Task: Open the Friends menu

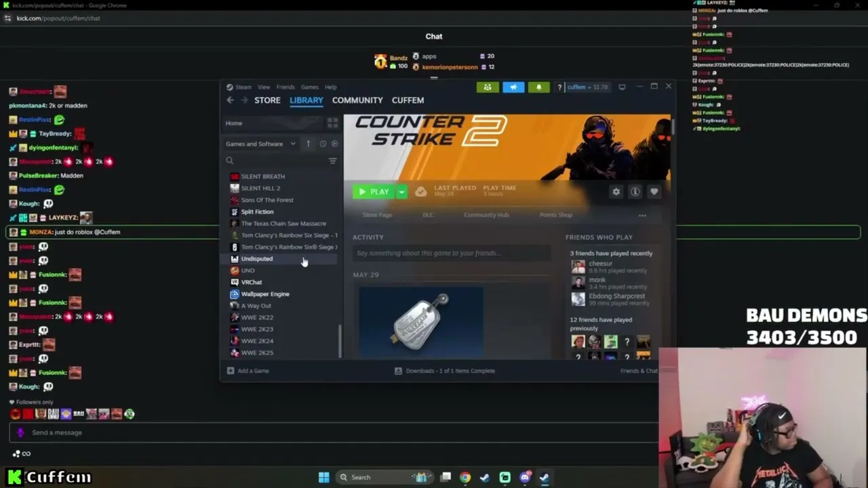Action: [285, 87]
